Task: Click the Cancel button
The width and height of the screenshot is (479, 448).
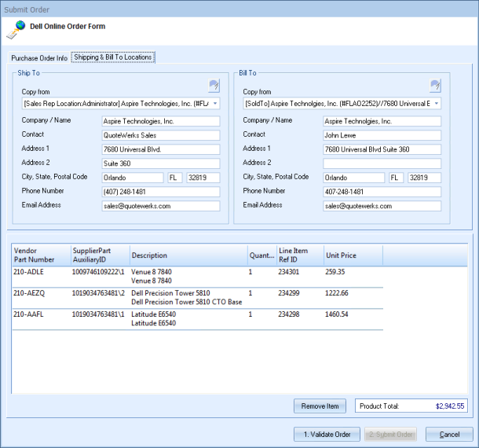Action: [449, 435]
